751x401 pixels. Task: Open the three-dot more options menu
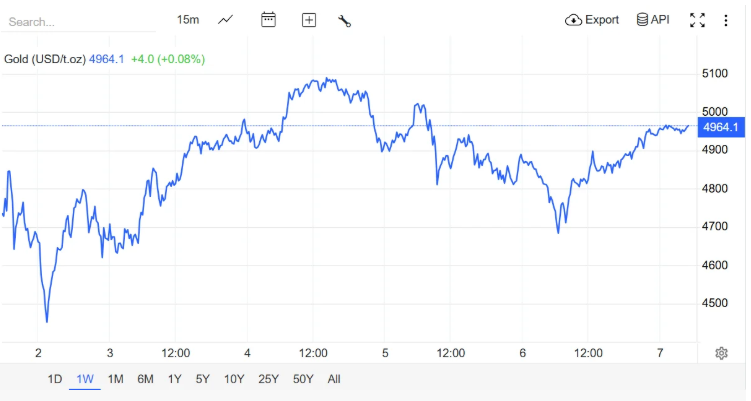coord(726,20)
